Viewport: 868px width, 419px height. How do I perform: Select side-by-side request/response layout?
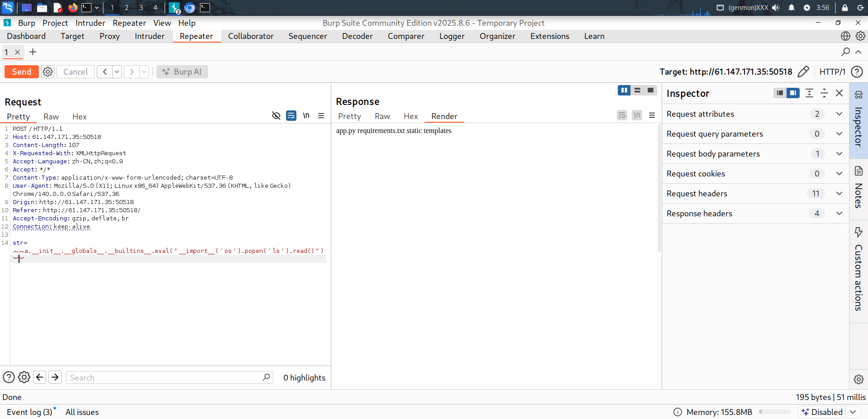point(624,90)
